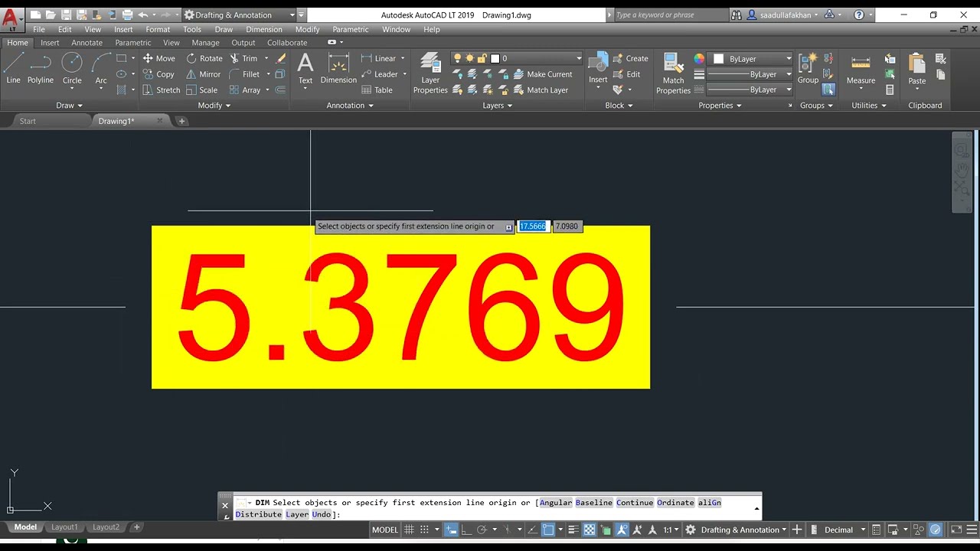Click the Move tool
The height and width of the screenshot is (551, 980).
(158, 58)
